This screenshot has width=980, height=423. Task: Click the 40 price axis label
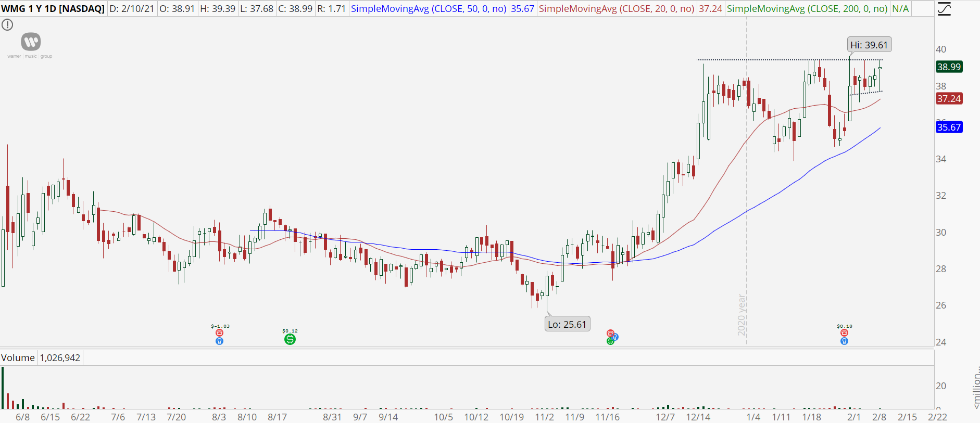941,49
